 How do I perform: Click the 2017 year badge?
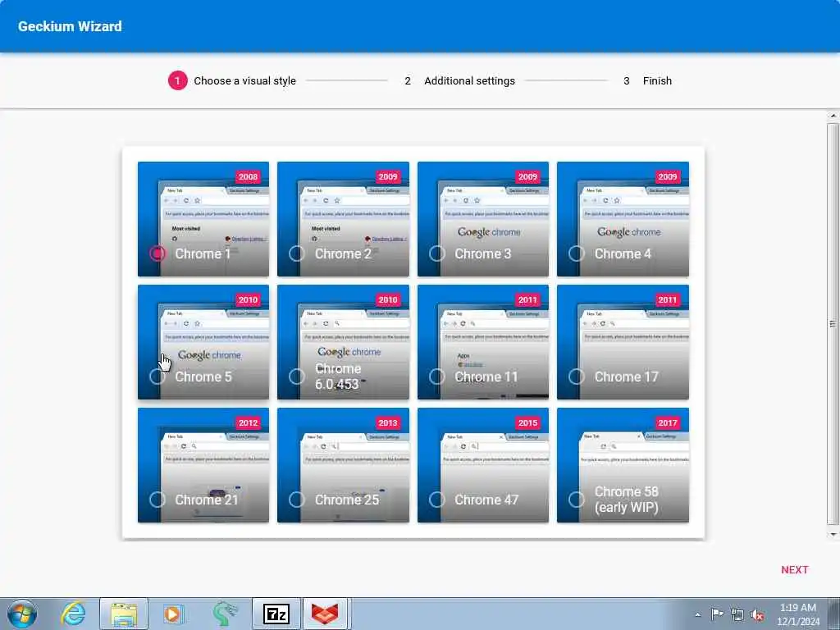click(668, 422)
